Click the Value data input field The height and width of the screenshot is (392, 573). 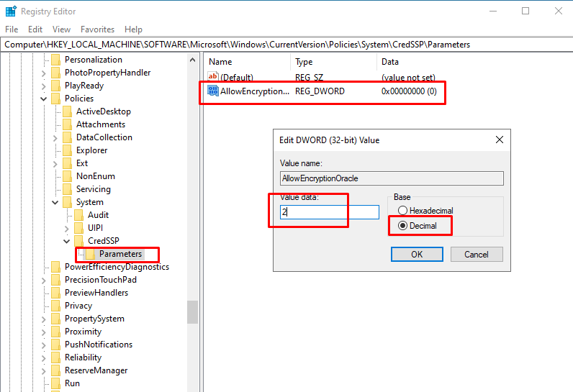coord(330,212)
